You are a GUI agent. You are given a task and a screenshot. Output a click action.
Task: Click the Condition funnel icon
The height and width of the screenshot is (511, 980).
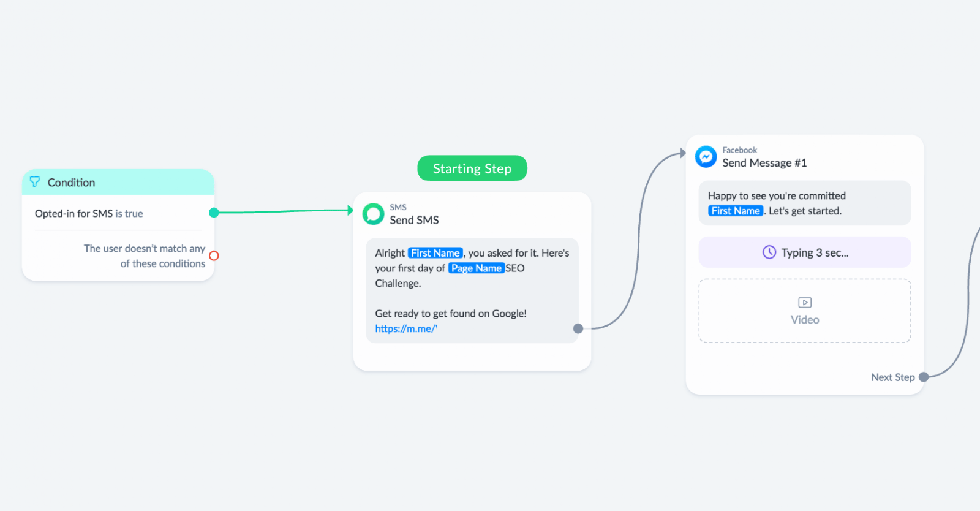(x=35, y=182)
